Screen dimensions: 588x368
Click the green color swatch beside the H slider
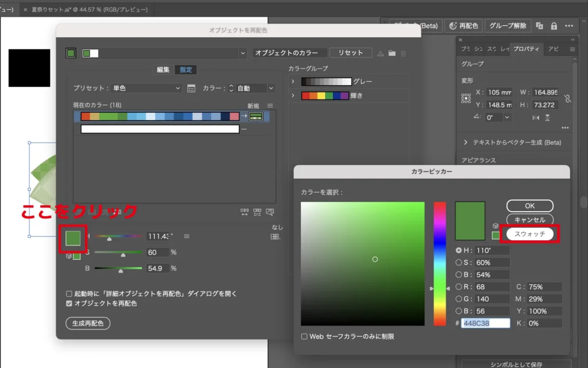[73, 237]
